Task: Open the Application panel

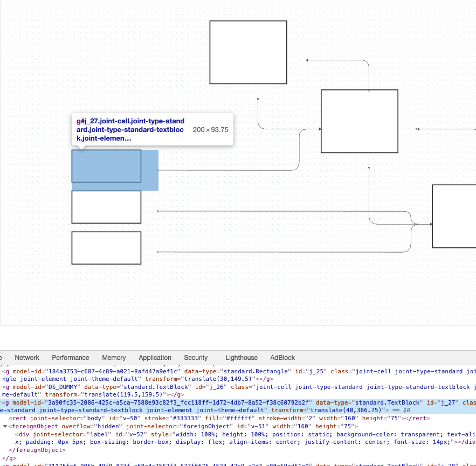Action: click(155, 357)
